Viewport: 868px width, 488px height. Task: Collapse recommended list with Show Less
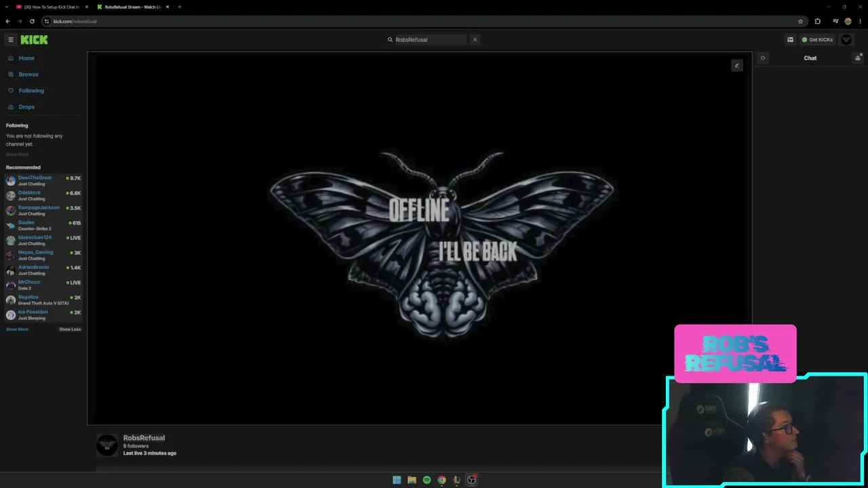(x=70, y=329)
